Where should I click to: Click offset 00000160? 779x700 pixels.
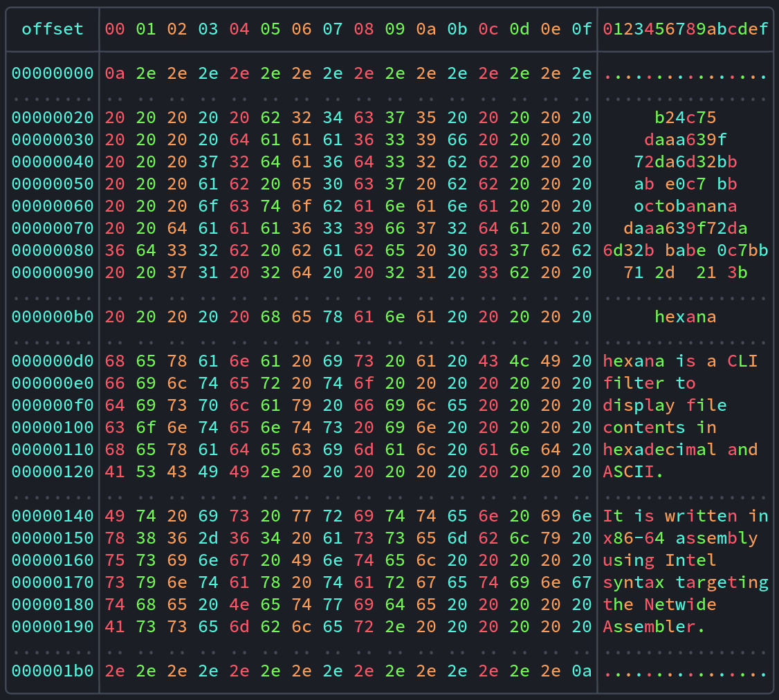pos(53,560)
